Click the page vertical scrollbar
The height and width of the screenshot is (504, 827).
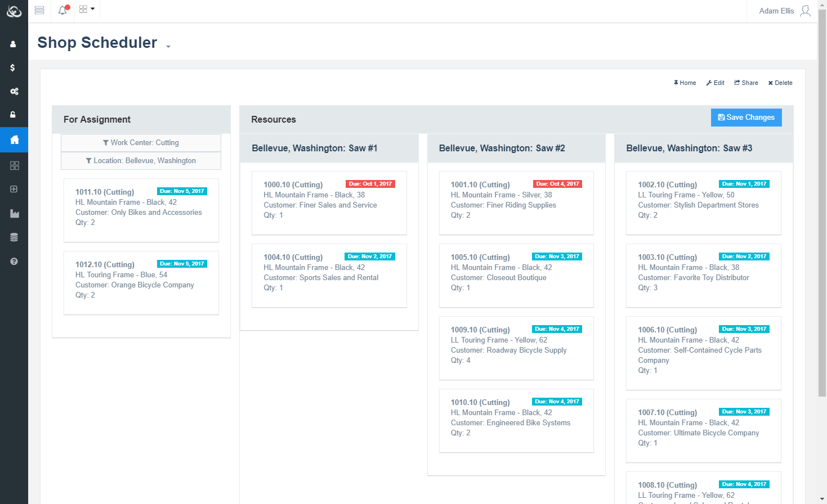(822, 202)
